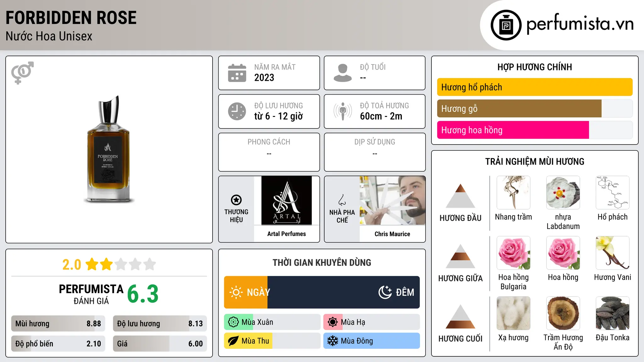644x362 pixels.
Task: Click the sun icon for Mùa Hạ
Action: (x=333, y=322)
